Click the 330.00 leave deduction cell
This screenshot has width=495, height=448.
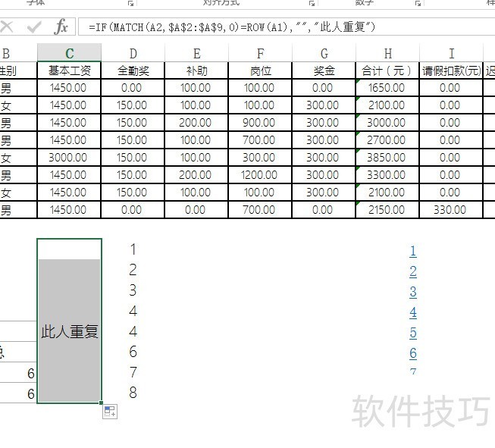(x=451, y=210)
